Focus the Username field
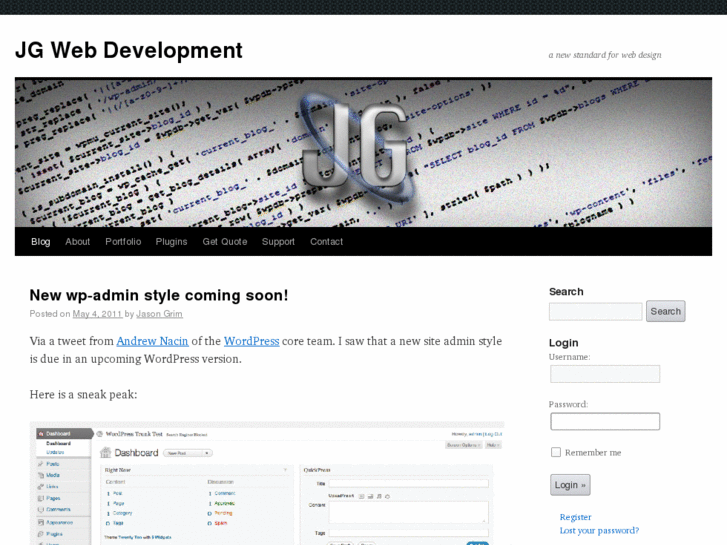 (x=605, y=374)
